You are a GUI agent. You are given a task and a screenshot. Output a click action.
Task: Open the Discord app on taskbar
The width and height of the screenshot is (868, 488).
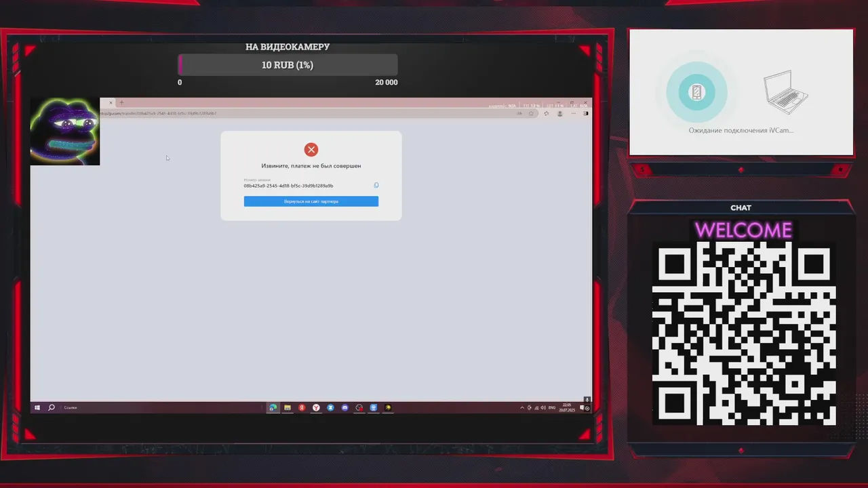tap(345, 407)
